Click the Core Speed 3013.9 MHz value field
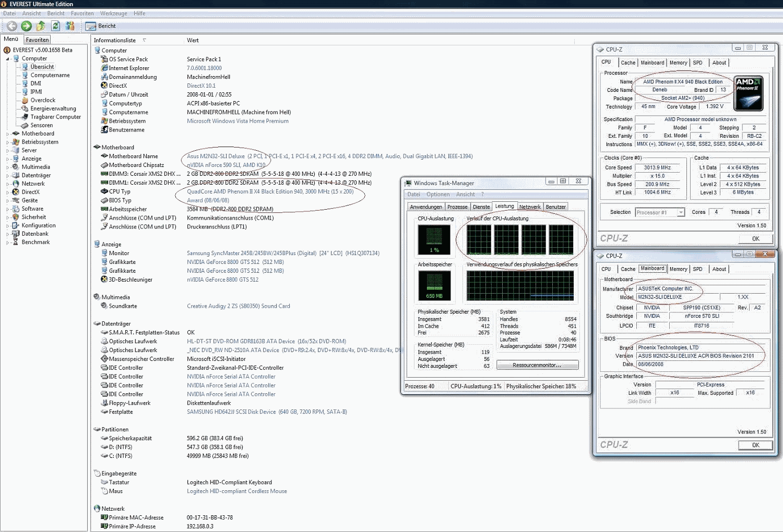The height and width of the screenshot is (532, 783). 657,168
